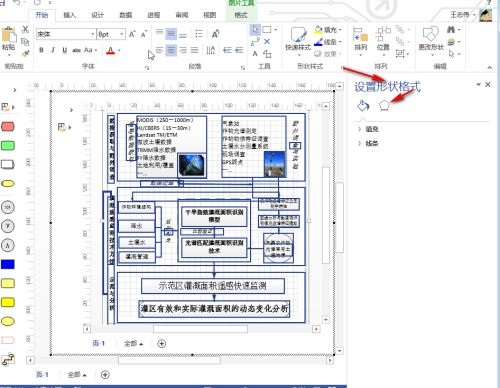This screenshot has width=500, height=388.
Task: Decrease font size with the smaller A icon
Action: (x=144, y=34)
